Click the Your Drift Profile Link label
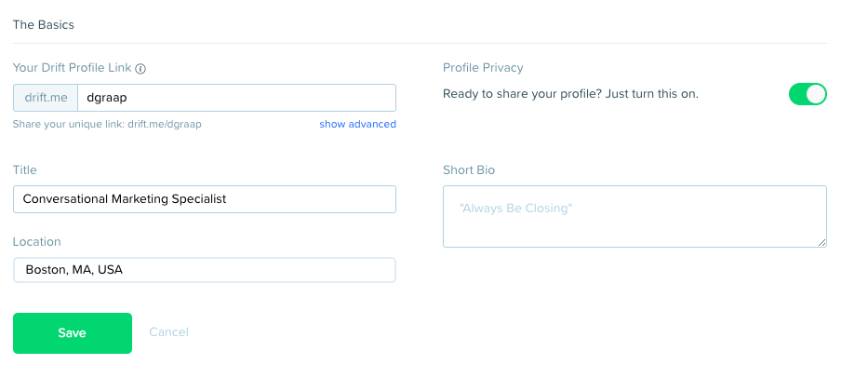868x378 pixels. 73,68
